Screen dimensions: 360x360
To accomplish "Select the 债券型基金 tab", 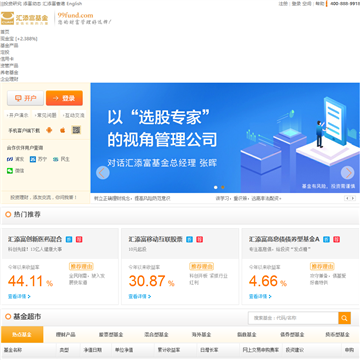I will point(292,334).
